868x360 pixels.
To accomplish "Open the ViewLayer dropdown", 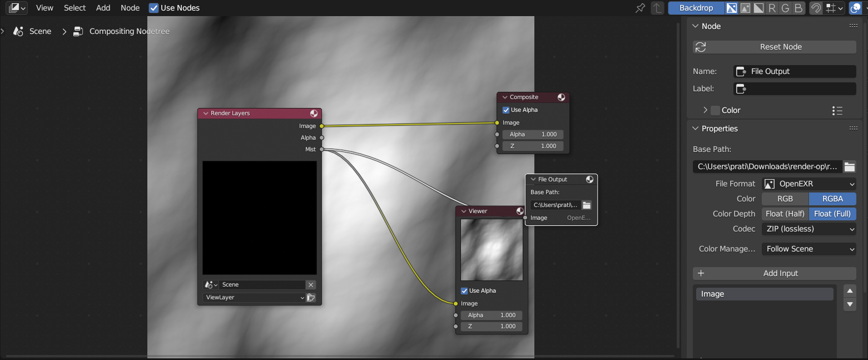I will tap(254, 297).
